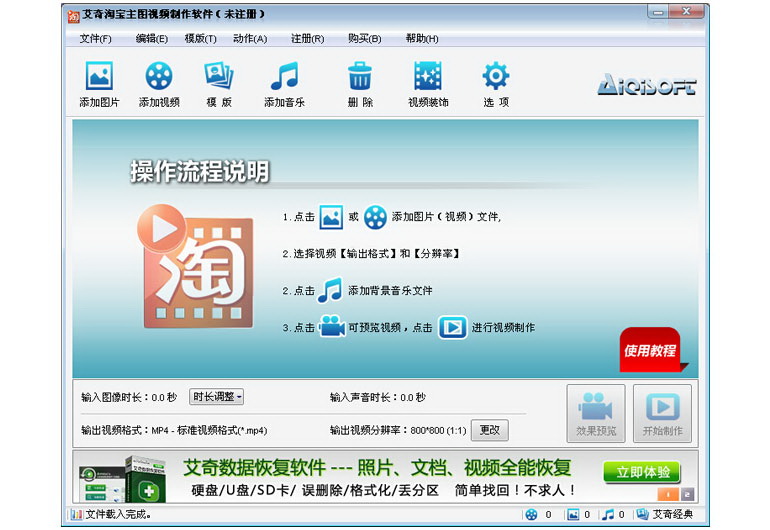The image size is (770, 530).
Task: Minimize the window
Action: (x=658, y=12)
